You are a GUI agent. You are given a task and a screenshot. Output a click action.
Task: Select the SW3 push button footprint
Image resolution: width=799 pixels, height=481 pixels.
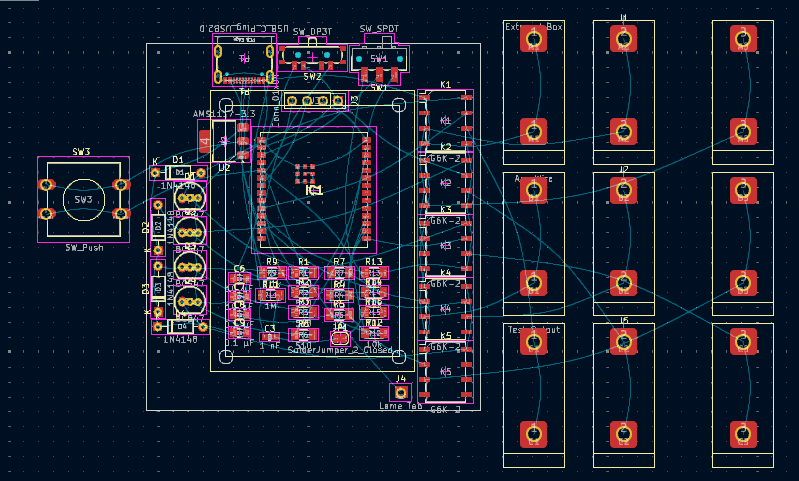(83, 200)
